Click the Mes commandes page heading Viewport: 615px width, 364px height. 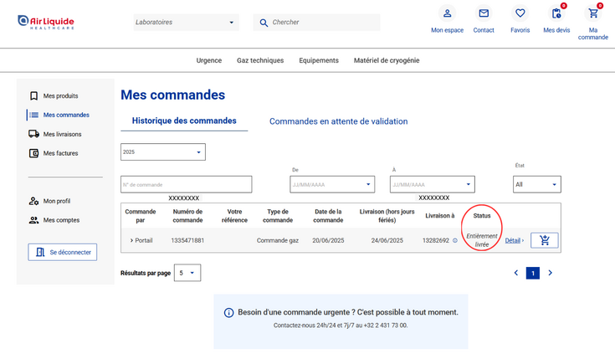(173, 95)
